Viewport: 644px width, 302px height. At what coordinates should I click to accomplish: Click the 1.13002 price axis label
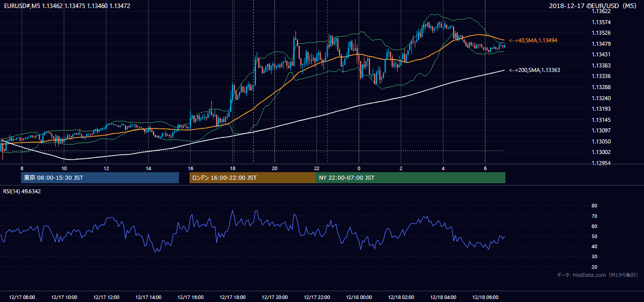point(602,152)
